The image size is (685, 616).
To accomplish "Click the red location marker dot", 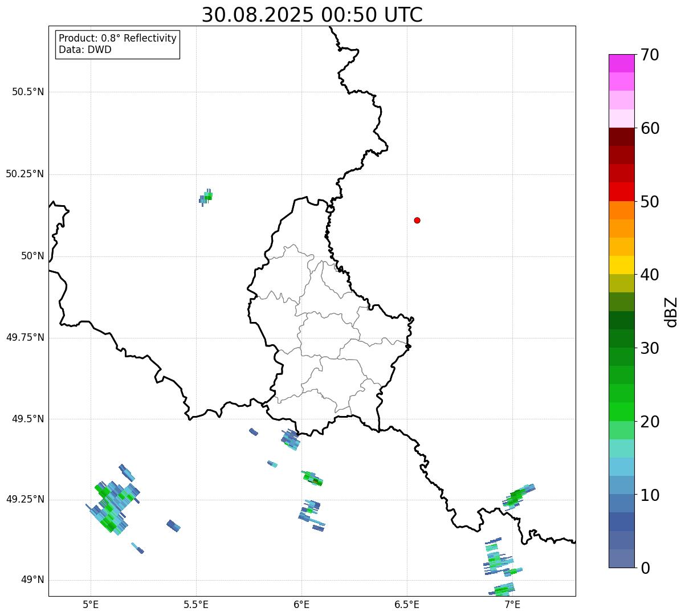I will (x=417, y=220).
